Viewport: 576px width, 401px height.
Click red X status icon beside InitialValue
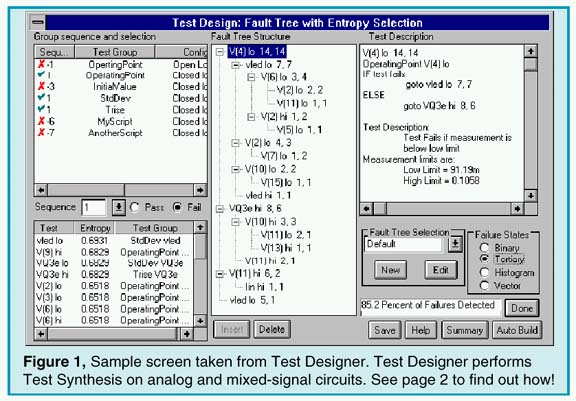(x=42, y=86)
